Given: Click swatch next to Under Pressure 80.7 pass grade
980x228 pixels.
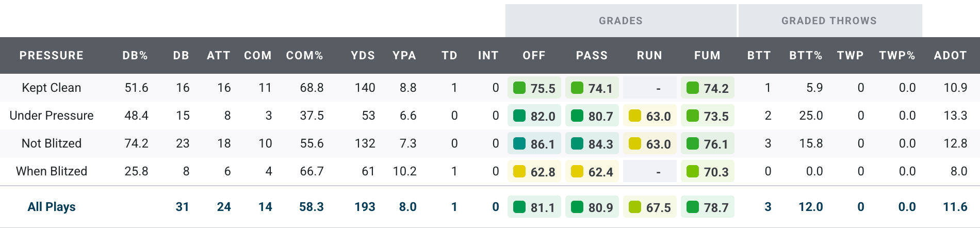Looking at the screenshot, I should (577, 116).
